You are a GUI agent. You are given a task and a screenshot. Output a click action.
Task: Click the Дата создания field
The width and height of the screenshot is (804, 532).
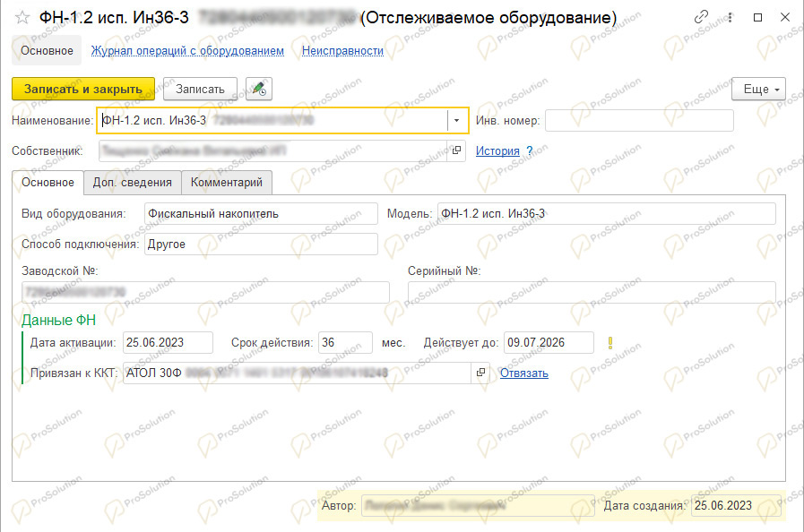click(736, 506)
